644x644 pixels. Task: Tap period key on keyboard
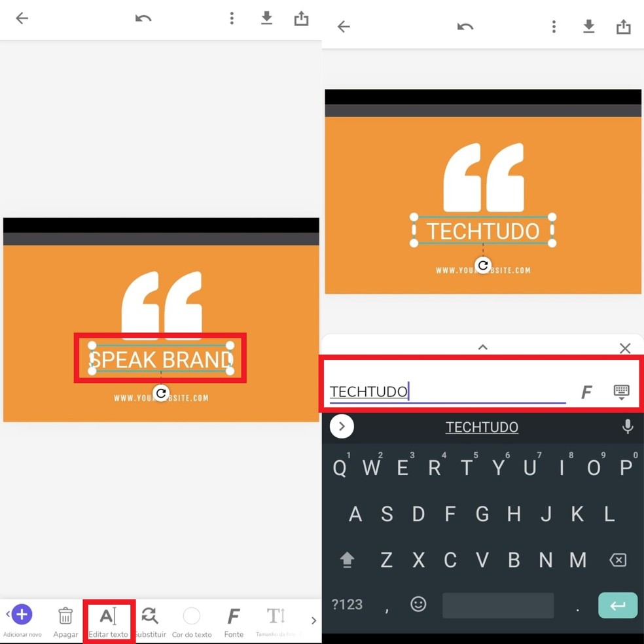[x=578, y=609]
